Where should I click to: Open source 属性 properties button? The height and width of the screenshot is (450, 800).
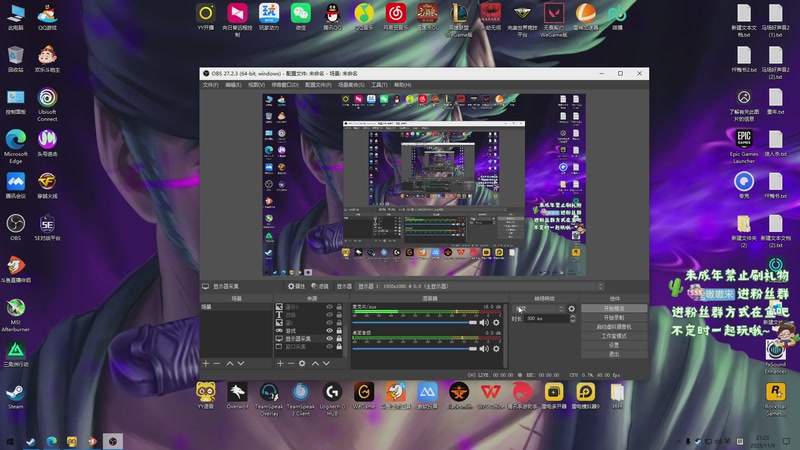click(x=296, y=286)
